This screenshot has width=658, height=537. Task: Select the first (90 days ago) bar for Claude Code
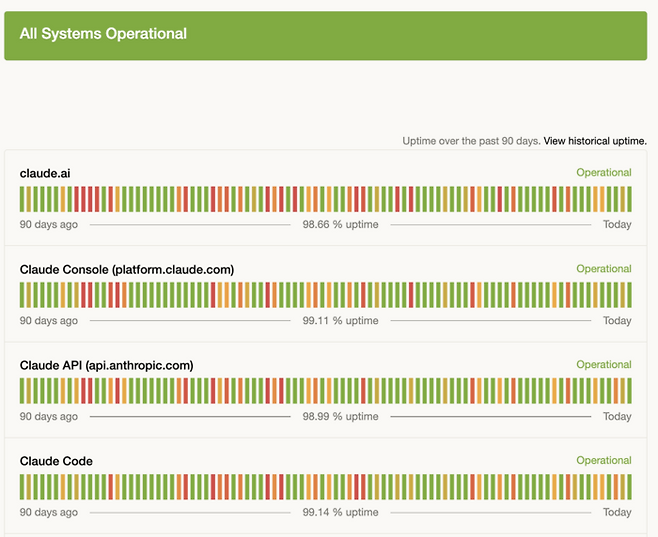point(22,487)
